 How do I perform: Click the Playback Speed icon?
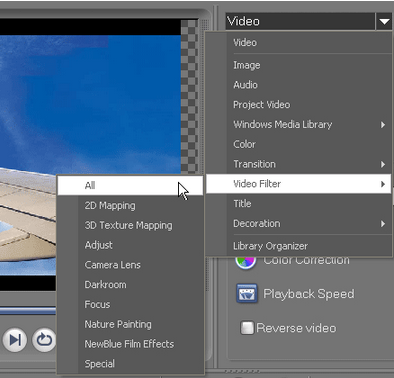click(247, 293)
